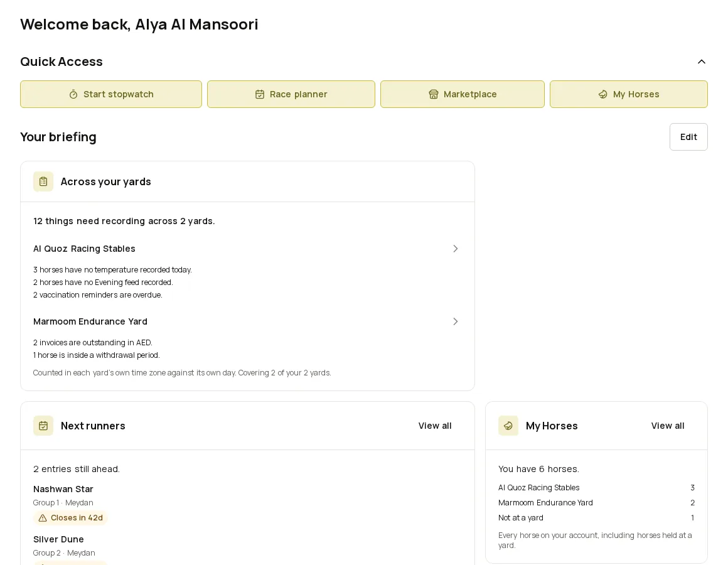Go to the Marketplace

[x=463, y=94]
